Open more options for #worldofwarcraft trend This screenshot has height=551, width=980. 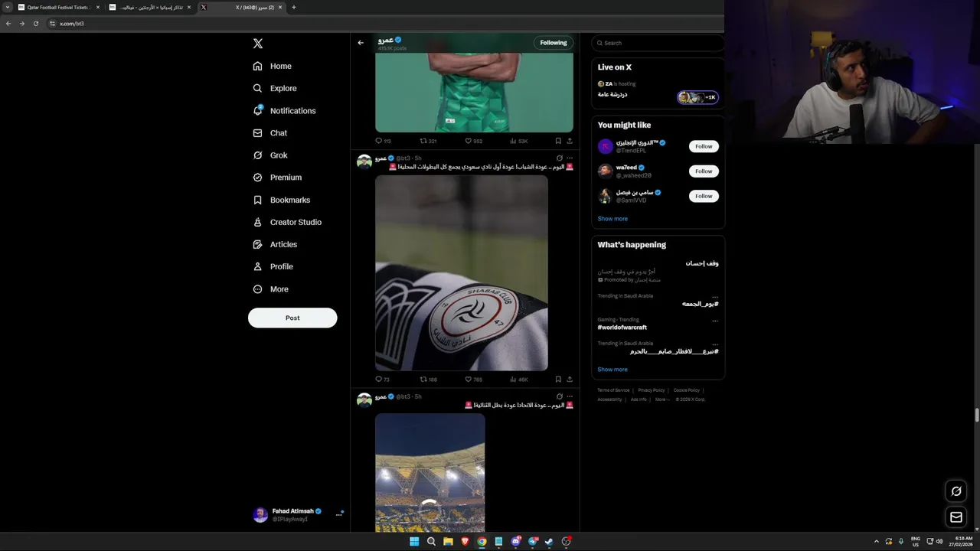coord(715,320)
